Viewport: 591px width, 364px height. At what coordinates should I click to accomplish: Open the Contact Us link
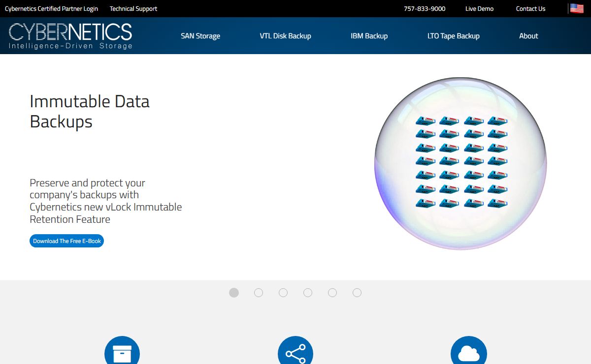point(530,9)
